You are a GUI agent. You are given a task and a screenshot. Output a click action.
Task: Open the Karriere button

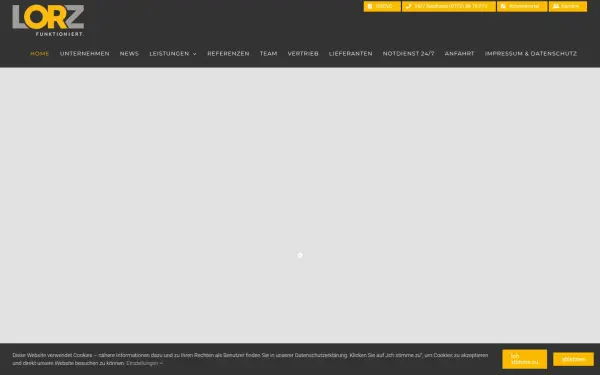tap(567, 7)
